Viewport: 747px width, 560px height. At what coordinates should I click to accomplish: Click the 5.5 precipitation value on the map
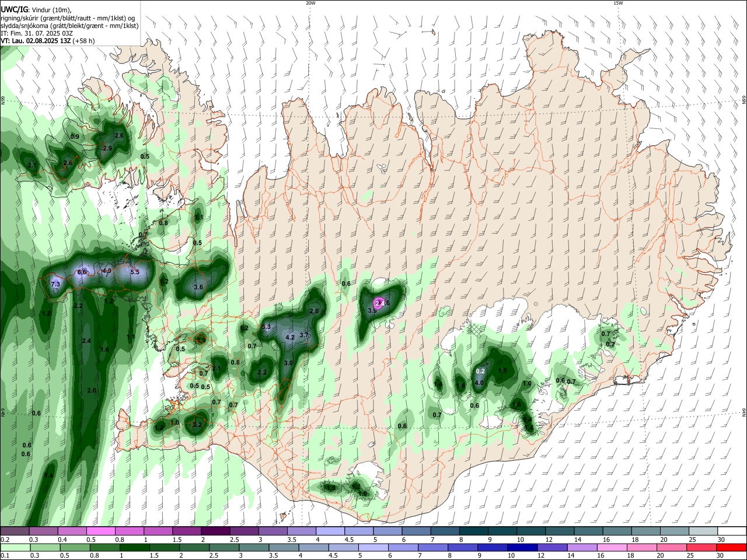135,272
